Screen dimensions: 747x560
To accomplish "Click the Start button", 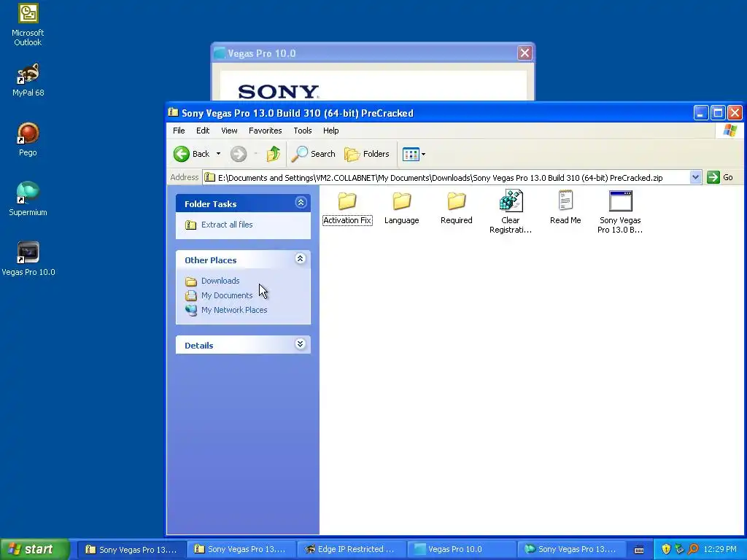I will point(34,550).
